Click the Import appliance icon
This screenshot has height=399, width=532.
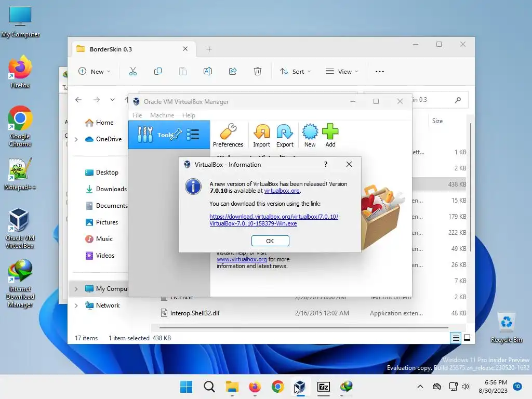[x=262, y=135]
